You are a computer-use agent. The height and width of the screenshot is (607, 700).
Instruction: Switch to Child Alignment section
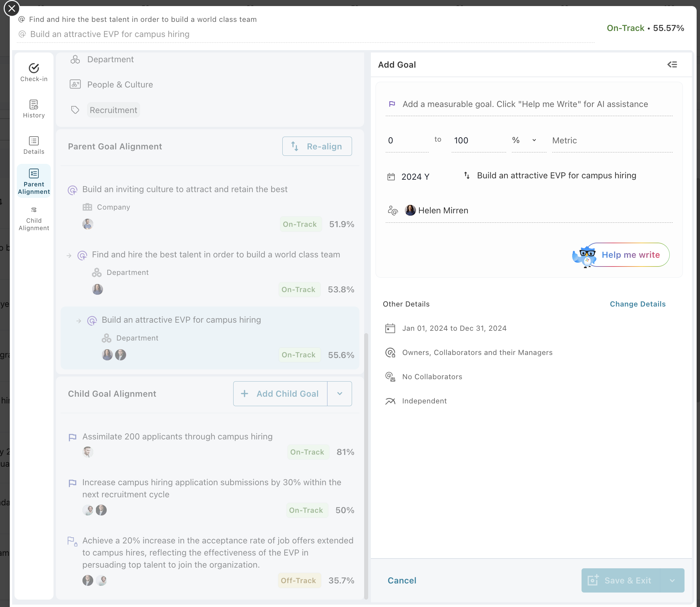34,219
